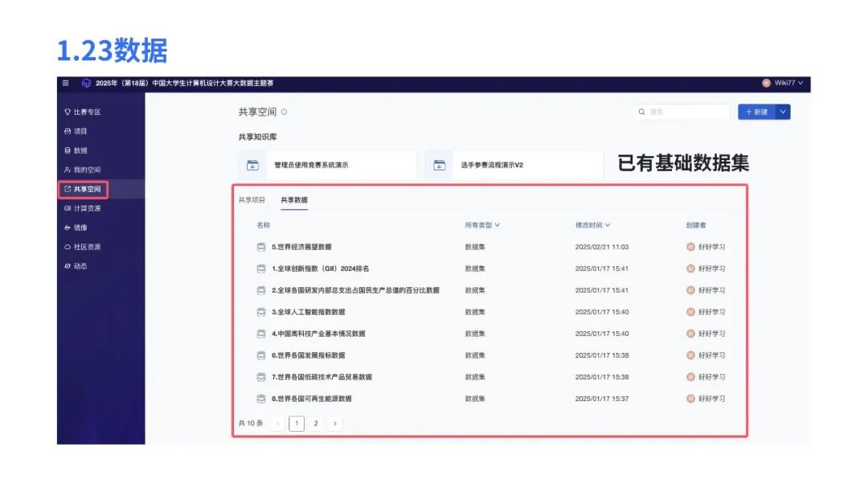Open knowledge base 管理员使用竞赛系统演示

[328, 165]
